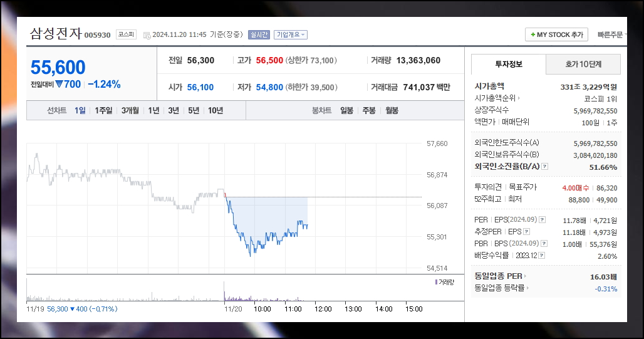Open help icon next to BPS(2024.09)
The width and height of the screenshot is (644, 339).
click(544, 244)
